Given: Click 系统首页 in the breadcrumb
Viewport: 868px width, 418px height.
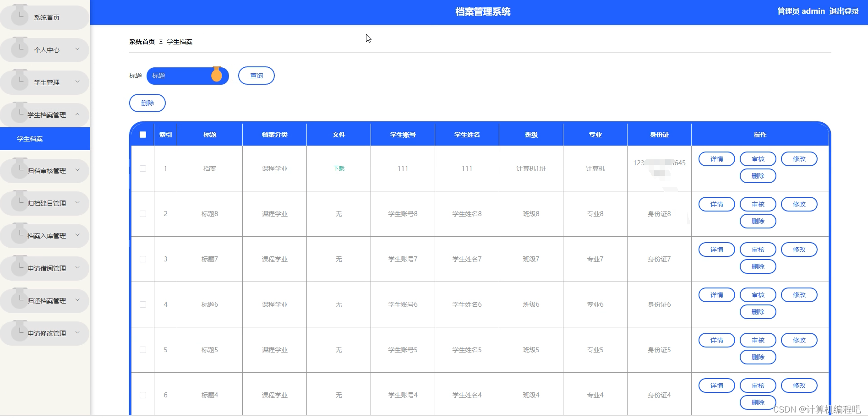Looking at the screenshot, I should point(141,41).
